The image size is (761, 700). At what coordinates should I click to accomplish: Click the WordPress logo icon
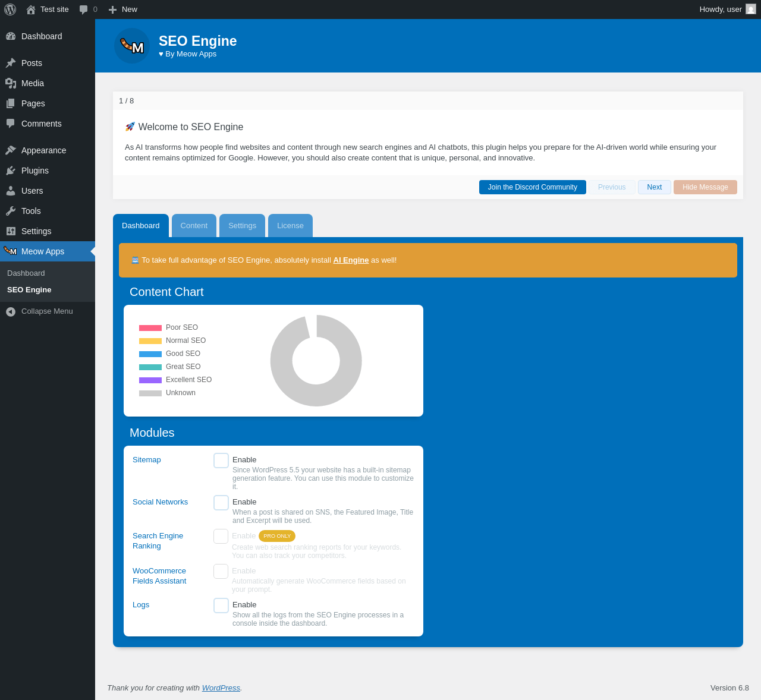click(x=10, y=10)
